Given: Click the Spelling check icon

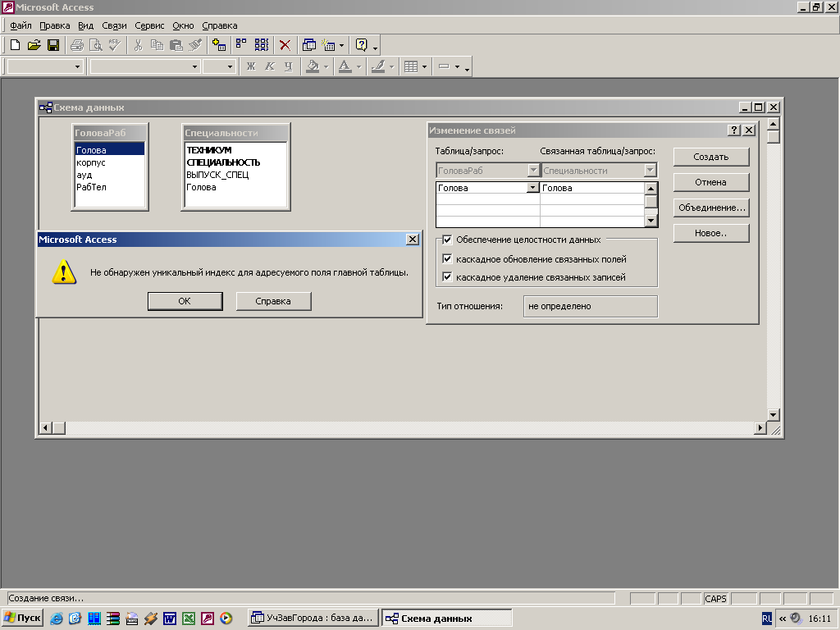Looking at the screenshot, I should tap(114, 46).
